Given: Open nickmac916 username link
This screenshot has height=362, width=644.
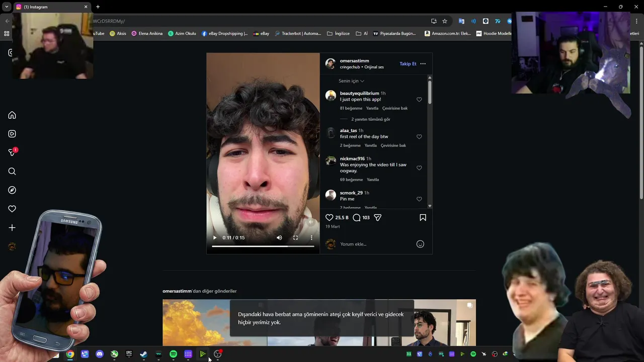Looking at the screenshot, I should pyautogui.click(x=352, y=159).
